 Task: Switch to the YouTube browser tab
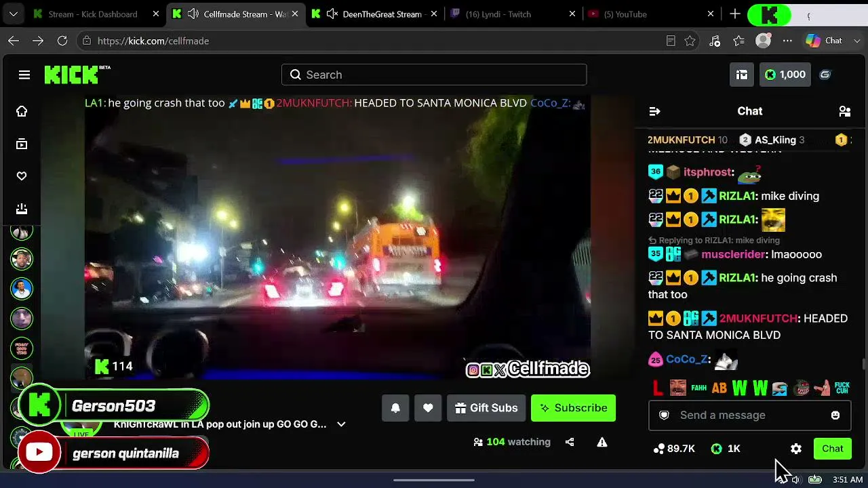click(651, 14)
